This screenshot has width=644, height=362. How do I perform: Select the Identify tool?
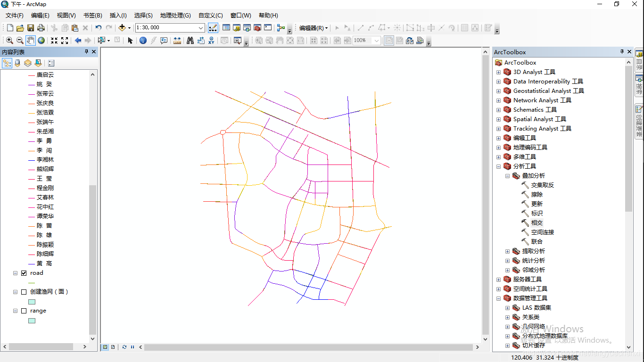coord(142,41)
